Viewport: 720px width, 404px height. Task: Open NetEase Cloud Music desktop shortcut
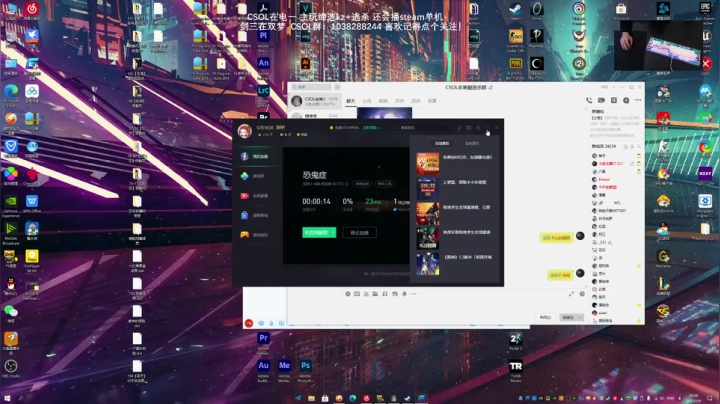(32, 11)
